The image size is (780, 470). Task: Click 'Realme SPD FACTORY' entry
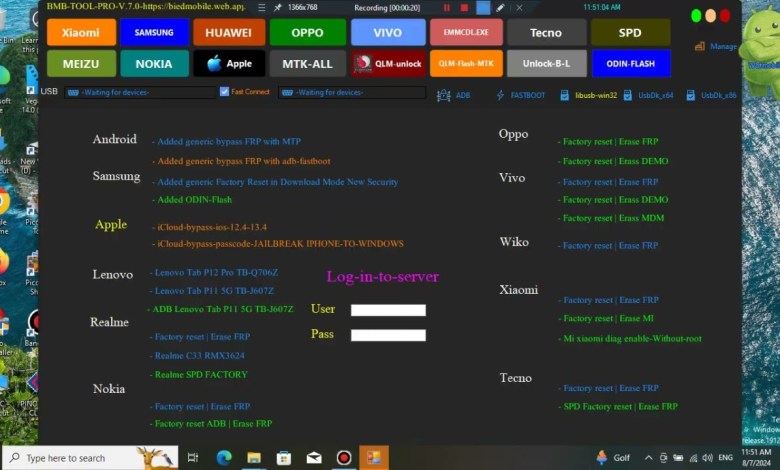[199, 375]
